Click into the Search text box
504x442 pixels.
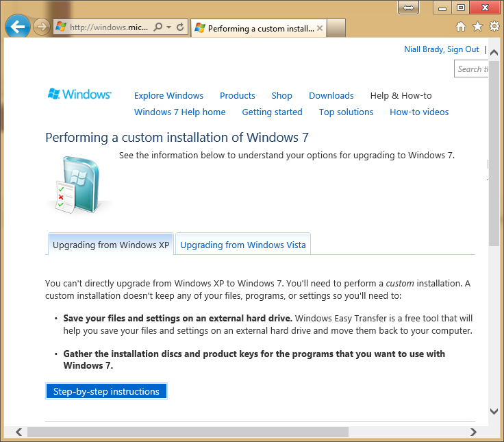pyautogui.click(x=471, y=69)
